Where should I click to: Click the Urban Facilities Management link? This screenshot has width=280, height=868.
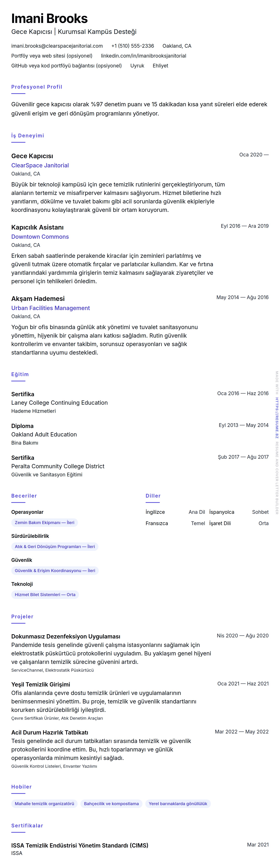[x=50, y=308]
